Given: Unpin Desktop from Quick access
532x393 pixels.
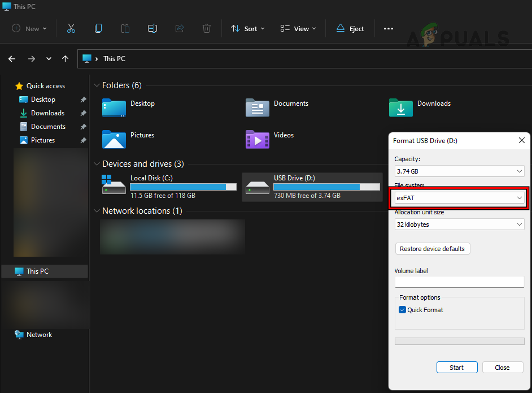Looking at the screenshot, I should (82, 99).
